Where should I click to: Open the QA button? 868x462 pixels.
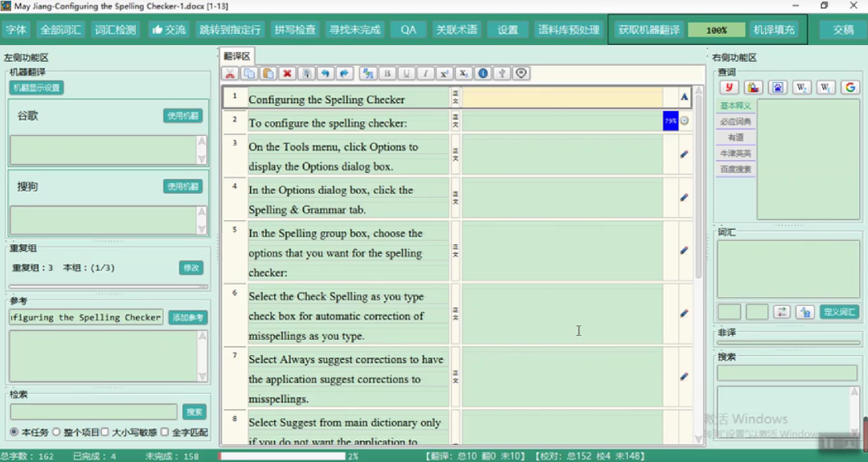408,30
